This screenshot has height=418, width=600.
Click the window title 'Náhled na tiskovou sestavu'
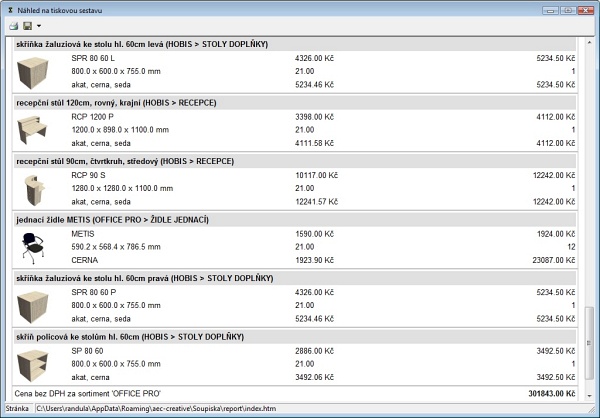click(x=60, y=10)
